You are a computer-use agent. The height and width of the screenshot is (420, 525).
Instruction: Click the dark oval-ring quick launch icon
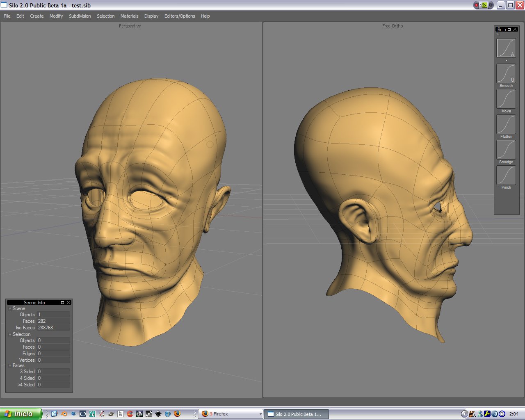83,414
